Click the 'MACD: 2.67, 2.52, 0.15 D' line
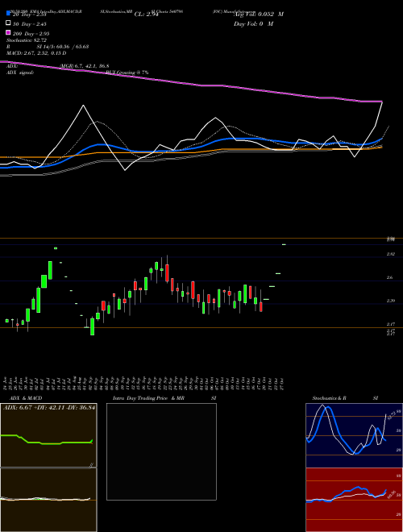The height and width of the screenshot is (532, 403). (x=36, y=53)
